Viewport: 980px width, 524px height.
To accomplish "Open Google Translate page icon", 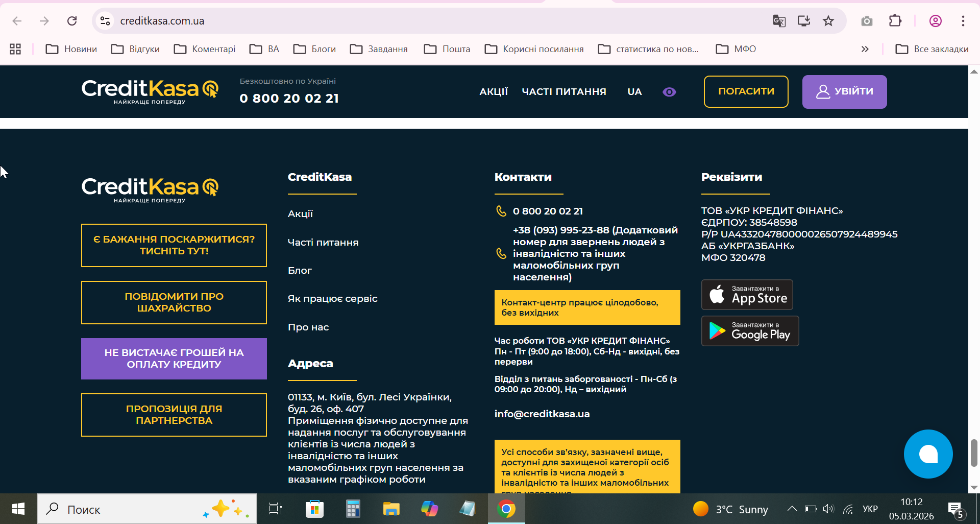I will [x=779, y=21].
